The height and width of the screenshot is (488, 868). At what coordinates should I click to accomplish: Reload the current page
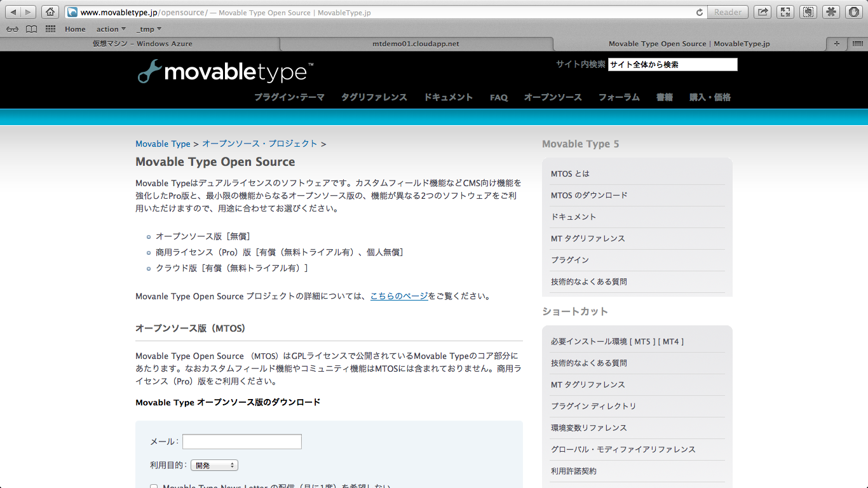[700, 12]
